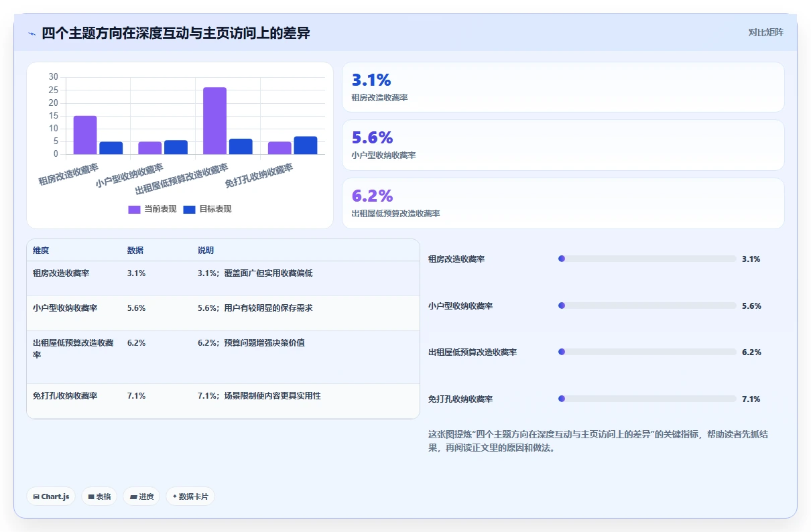The image size is (811, 532).
Task: Click the 说明 table column header
Action: 206,251
